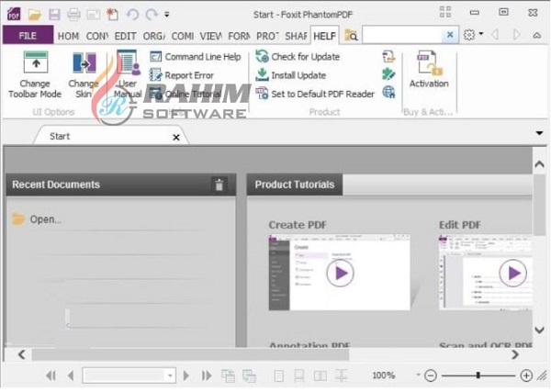The width and height of the screenshot is (551, 392).
Task: Expand the page number combo box
Action: tap(170, 375)
